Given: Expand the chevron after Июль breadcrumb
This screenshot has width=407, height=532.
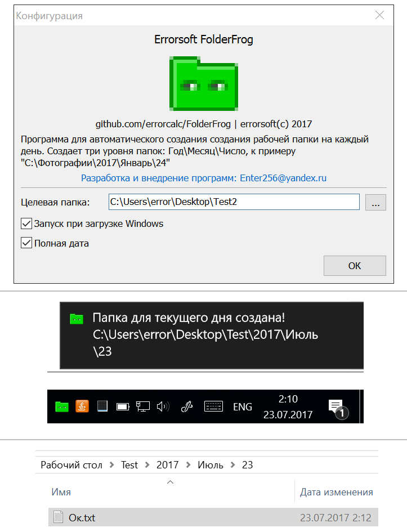Looking at the screenshot, I should [x=232, y=465].
